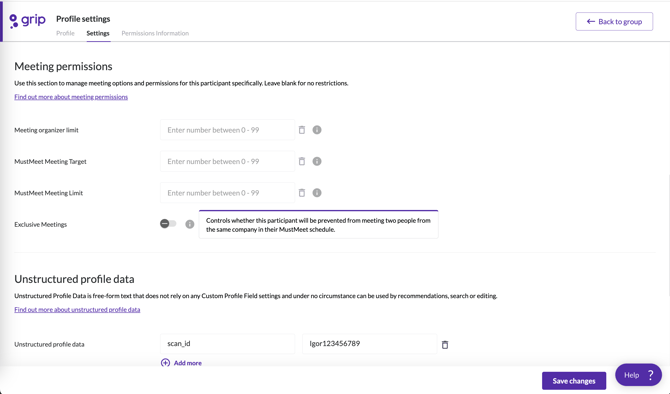Open the Permissions Information tab
The width and height of the screenshot is (670, 394).
pyautogui.click(x=155, y=33)
